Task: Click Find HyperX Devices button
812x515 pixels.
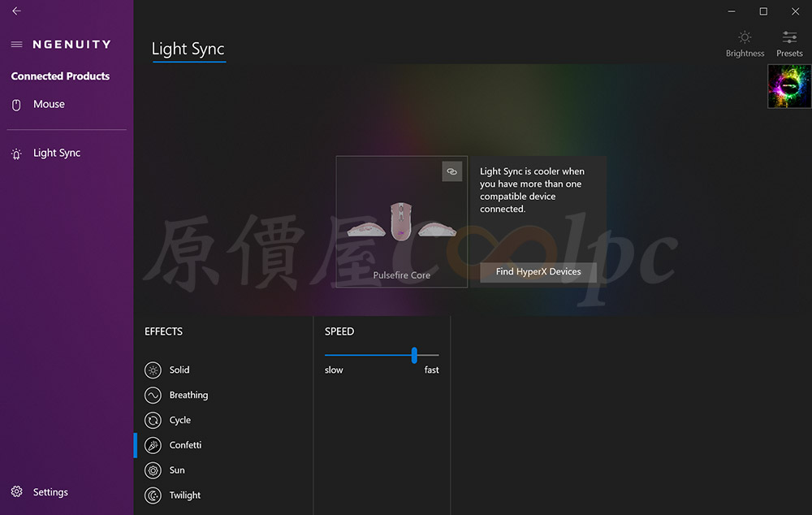Action: pyautogui.click(x=538, y=272)
